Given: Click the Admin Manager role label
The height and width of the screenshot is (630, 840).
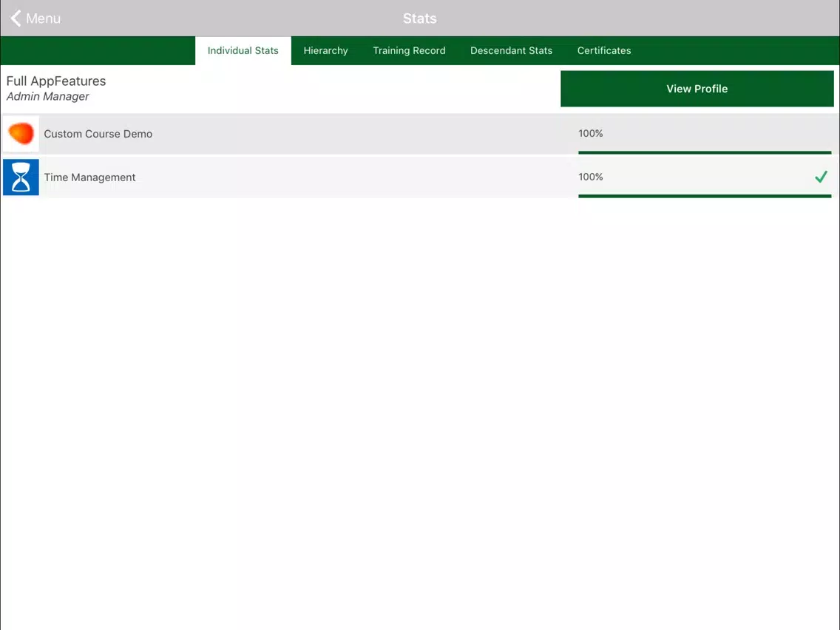Looking at the screenshot, I should click(47, 96).
